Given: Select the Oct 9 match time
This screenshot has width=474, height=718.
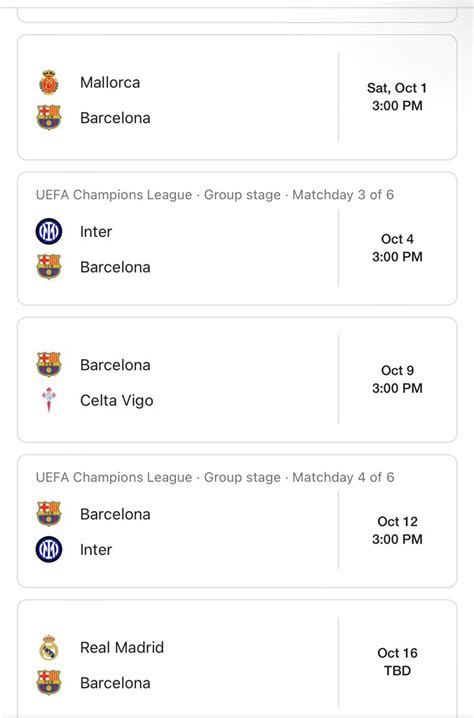Looking at the screenshot, I should click(x=397, y=379).
